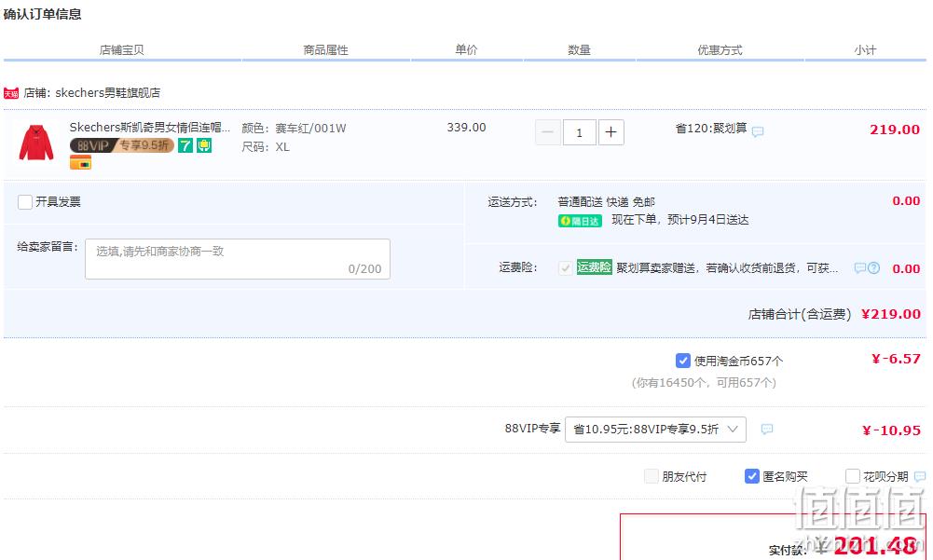Click the green shield guarantee icon
The width and height of the screenshot is (933, 560).
pos(204,145)
